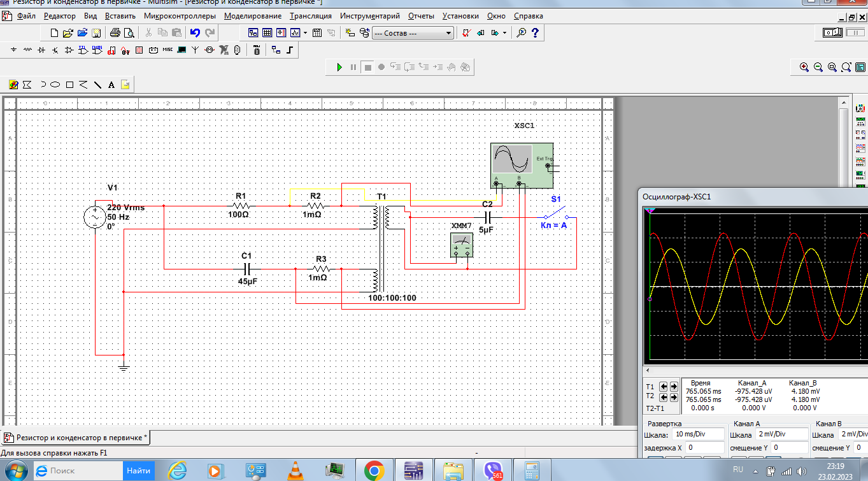The width and height of the screenshot is (868, 481).
Task: Click the Save file icon
Action: 96,33
